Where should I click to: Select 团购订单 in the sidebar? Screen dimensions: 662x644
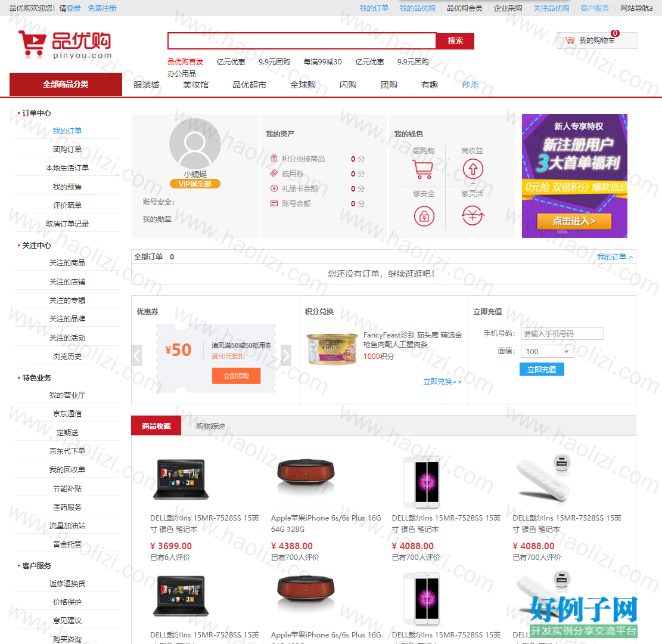click(67, 150)
